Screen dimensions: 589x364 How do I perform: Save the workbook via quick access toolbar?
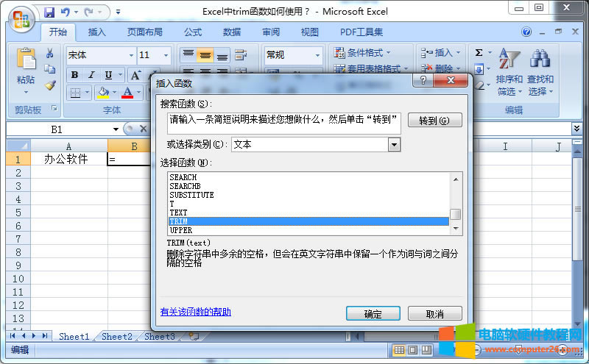click(49, 13)
